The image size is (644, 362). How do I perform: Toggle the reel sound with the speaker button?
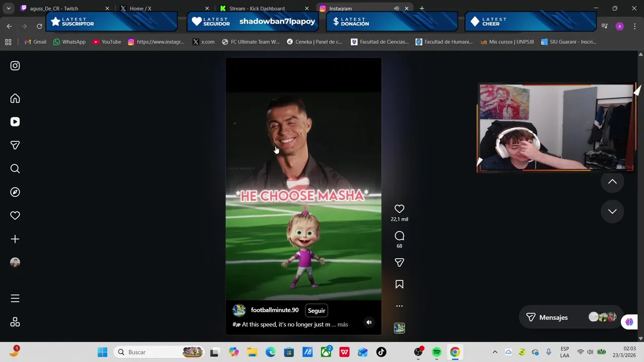tap(369, 322)
